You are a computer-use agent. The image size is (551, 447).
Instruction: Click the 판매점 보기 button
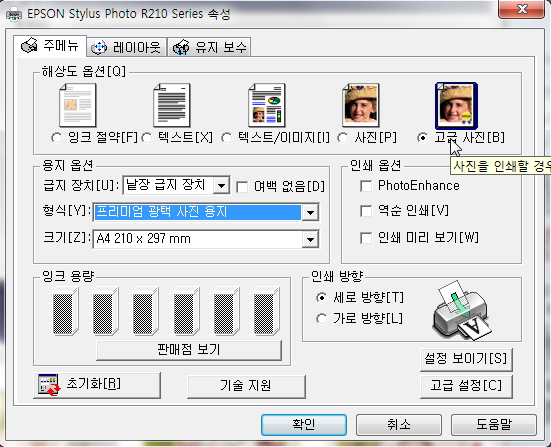click(x=189, y=350)
